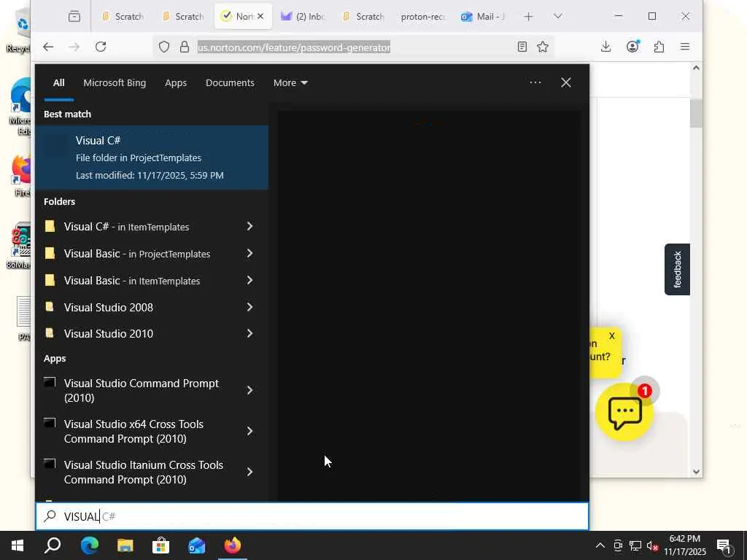Bookmark this page with the star icon
The image size is (747, 560).
[x=543, y=47]
